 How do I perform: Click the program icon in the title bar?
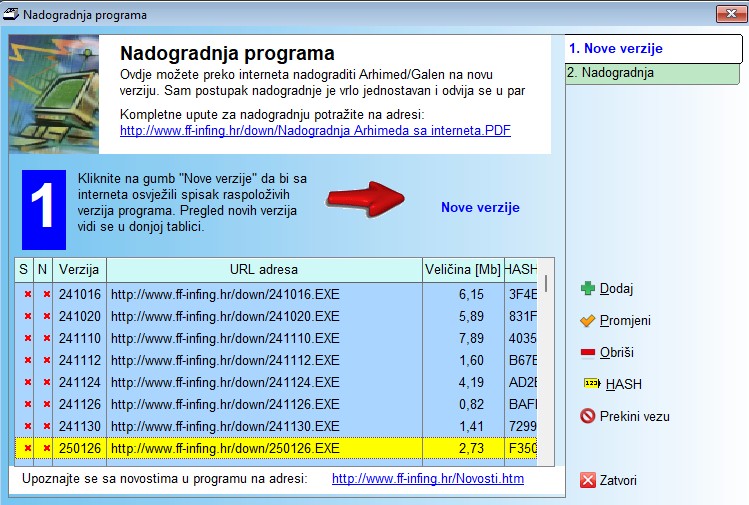11,14
